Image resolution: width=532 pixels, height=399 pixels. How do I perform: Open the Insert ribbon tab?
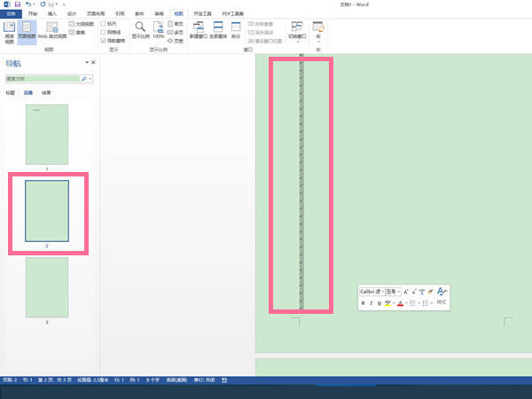click(x=52, y=13)
